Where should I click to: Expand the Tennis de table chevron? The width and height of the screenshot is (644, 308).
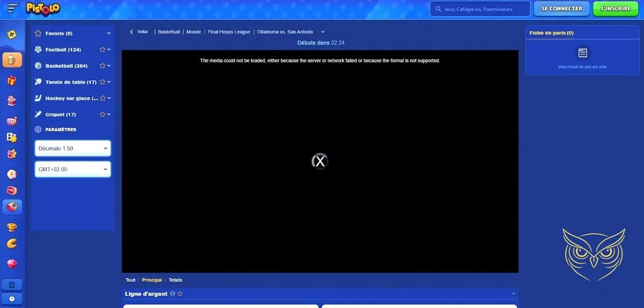109,82
